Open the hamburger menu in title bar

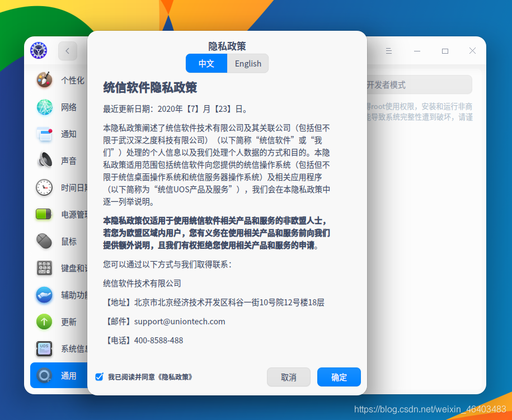click(x=388, y=51)
